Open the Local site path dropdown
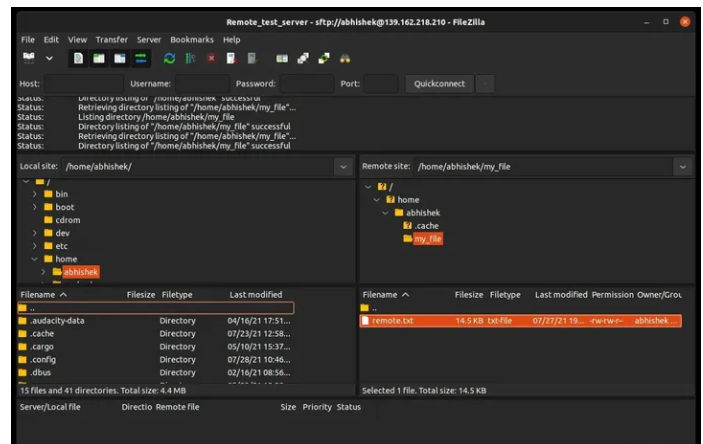This screenshot has height=444, width=703. coord(343,166)
